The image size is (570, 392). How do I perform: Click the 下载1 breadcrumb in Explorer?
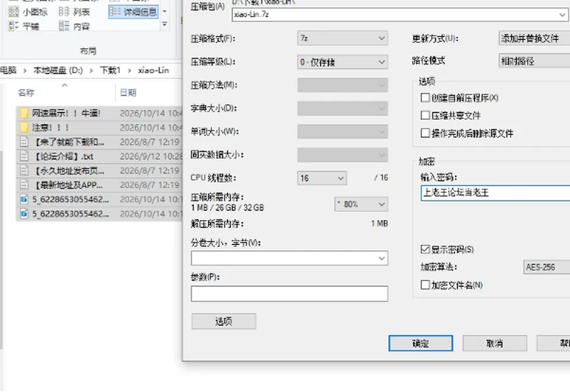pyautogui.click(x=110, y=70)
